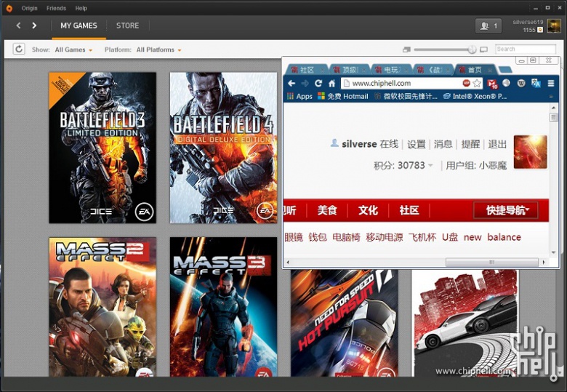
Task: Click the 退出 logout link
Action: pyautogui.click(x=497, y=144)
